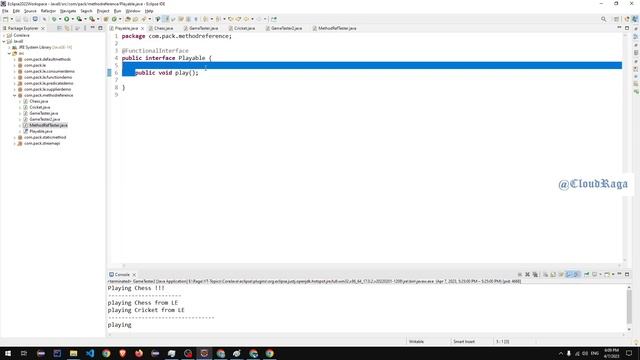The width and height of the screenshot is (640, 360).
Task: Select Cricket.java in Package Explorer
Action: point(40,107)
